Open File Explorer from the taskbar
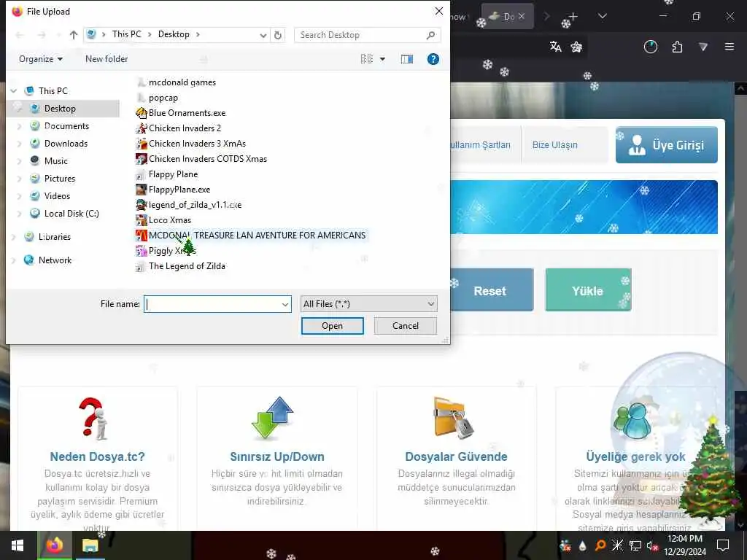747x560 pixels. click(x=90, y=545)
